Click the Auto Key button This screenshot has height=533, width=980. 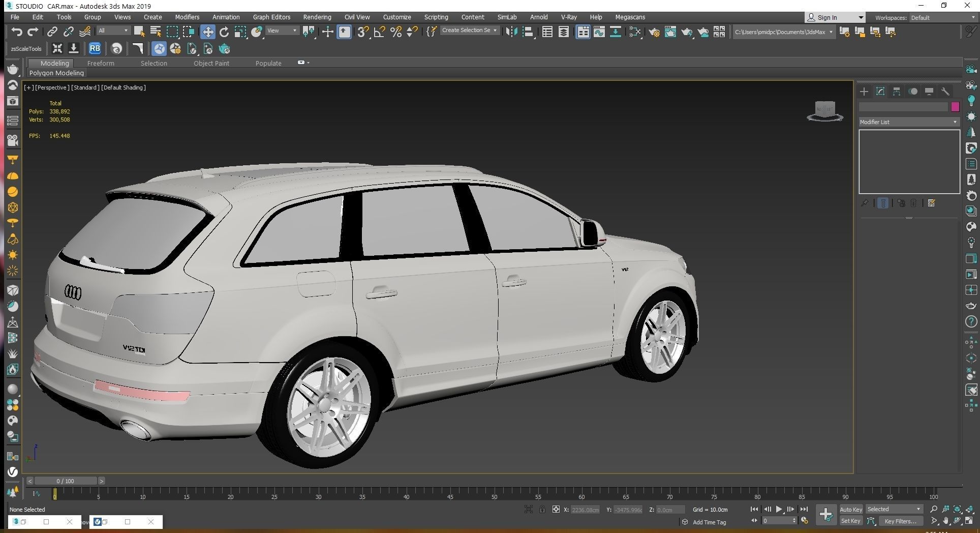point(851,510)
